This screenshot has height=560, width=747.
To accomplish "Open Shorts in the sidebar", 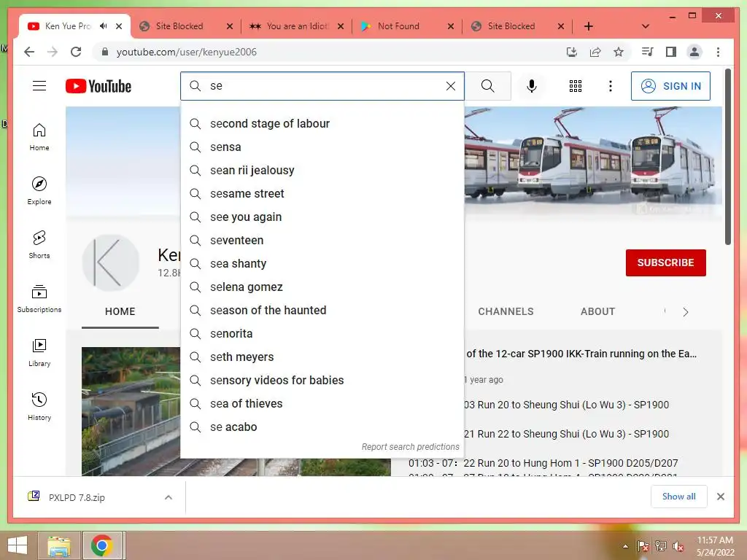I will click(39, 245).
